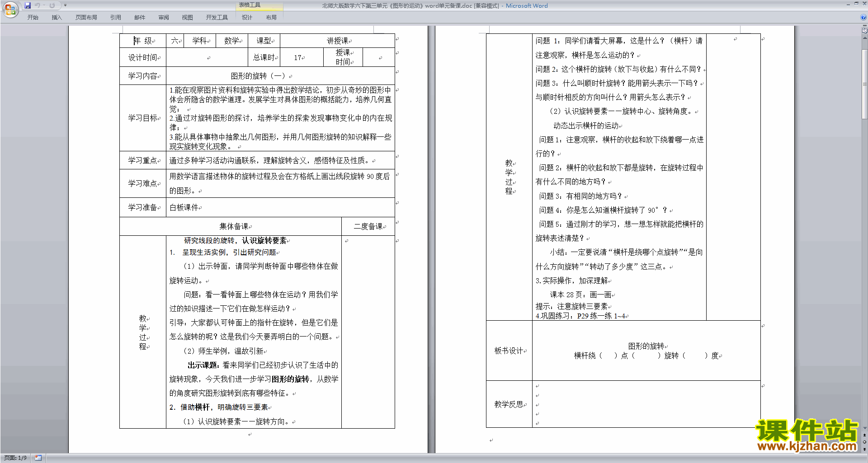This screenshot has height=463, width=868.
Task: Click the line 4.巩固练习：P29练一练1~4
Action: (x=580, y=316)
